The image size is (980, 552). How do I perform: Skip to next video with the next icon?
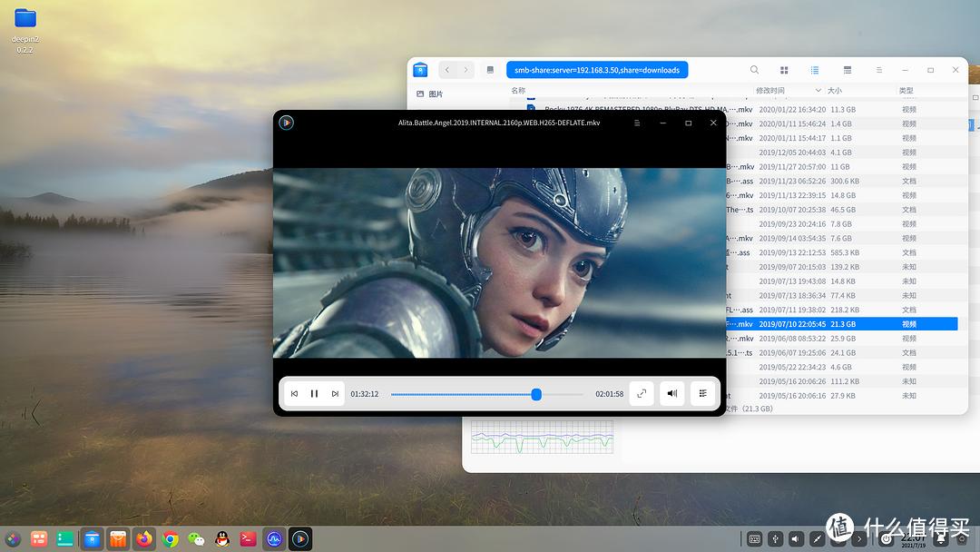(334, 393)
